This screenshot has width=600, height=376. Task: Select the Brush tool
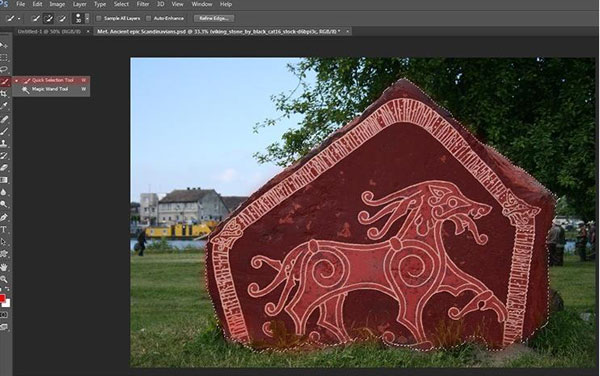tap(4, 131)
